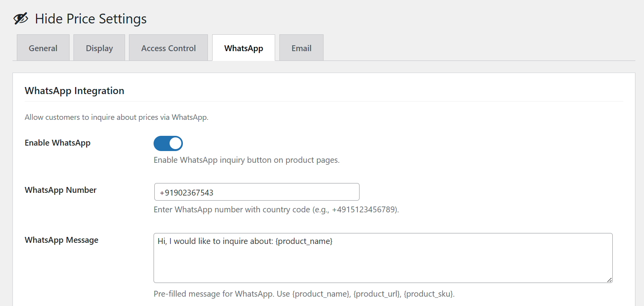Viewport: 644px width, 306px height.
Task: Click inside the WhatsApp Message textarea
Action: [x=383, y=258]
